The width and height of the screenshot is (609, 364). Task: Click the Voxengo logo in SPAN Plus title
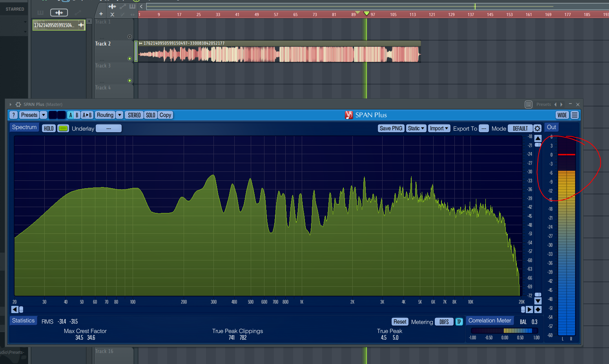[x=349, y=115]
